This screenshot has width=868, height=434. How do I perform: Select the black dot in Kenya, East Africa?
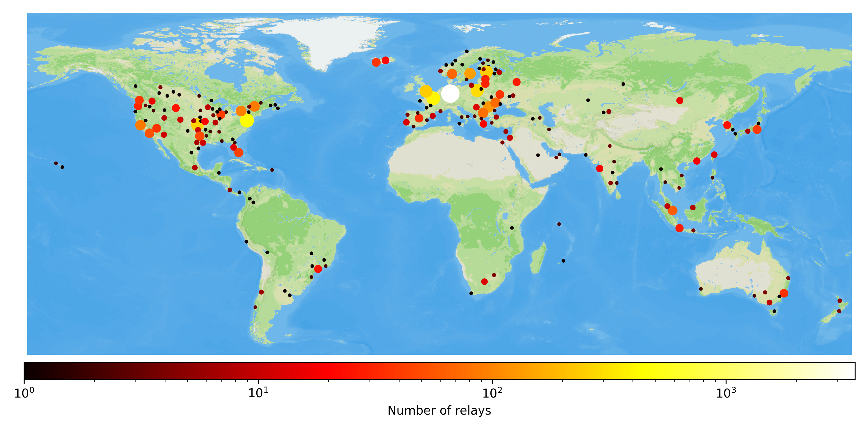[x=512, y=228]
